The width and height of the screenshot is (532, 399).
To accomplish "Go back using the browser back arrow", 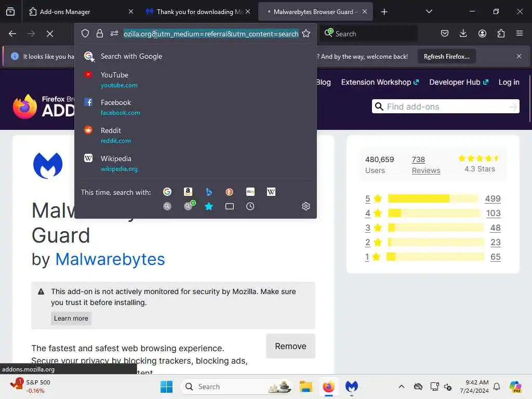I will tap(12, 34).
